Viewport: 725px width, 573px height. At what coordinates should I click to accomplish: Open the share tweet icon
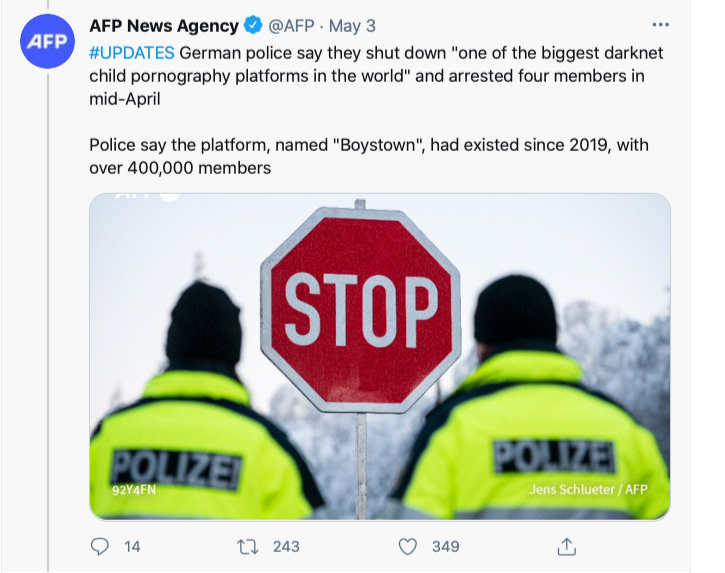point(566,546)
